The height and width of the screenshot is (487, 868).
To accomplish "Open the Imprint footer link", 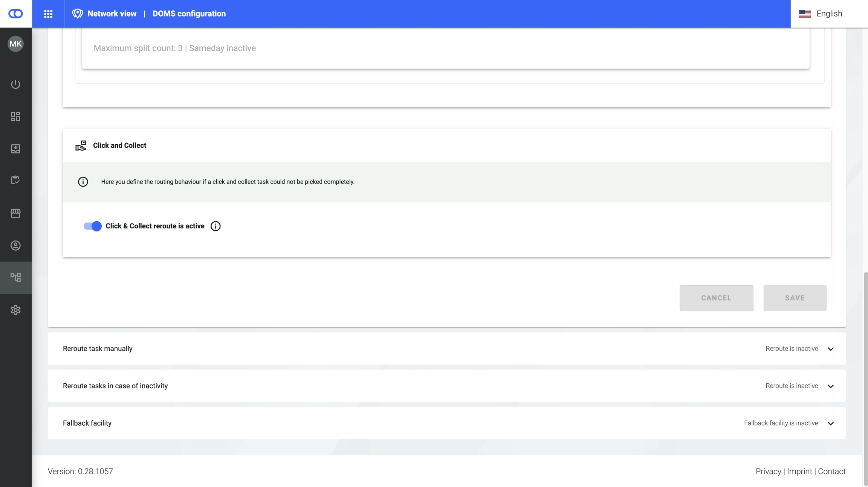I will [799, 472].
